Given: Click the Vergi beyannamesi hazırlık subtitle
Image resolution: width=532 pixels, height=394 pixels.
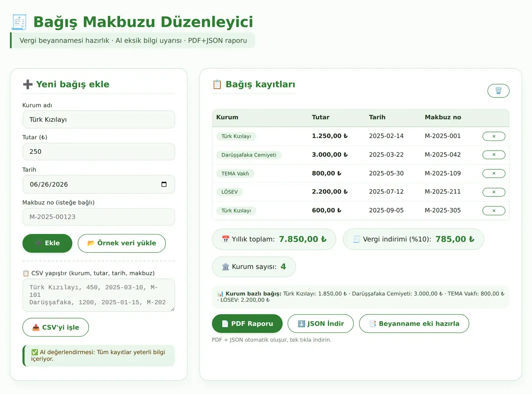Looking at the screenshot, I should pyautogui.click(x=133, y=41).
